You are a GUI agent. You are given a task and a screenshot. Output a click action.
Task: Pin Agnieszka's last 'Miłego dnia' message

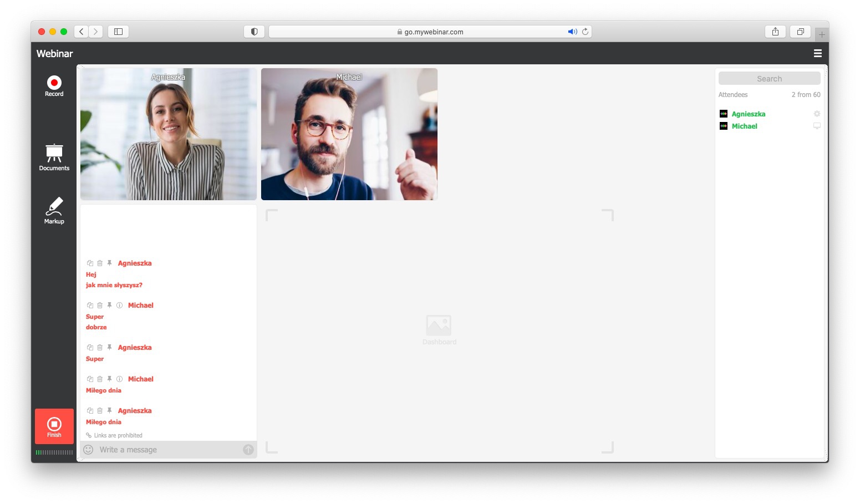(x=109, y=411)
